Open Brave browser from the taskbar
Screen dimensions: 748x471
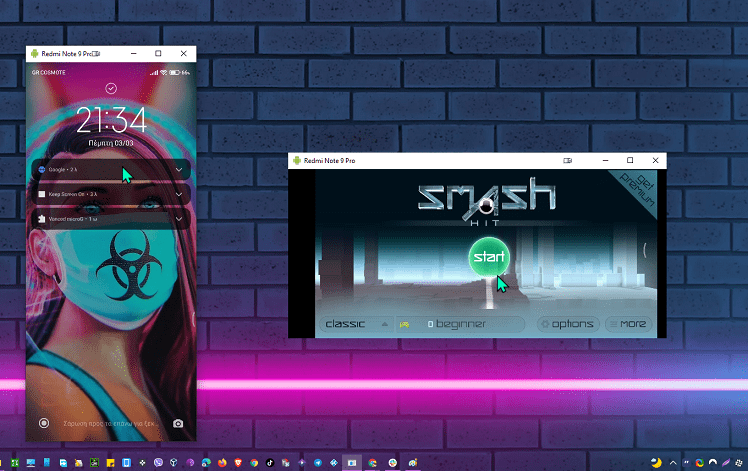tap(238, 462)
